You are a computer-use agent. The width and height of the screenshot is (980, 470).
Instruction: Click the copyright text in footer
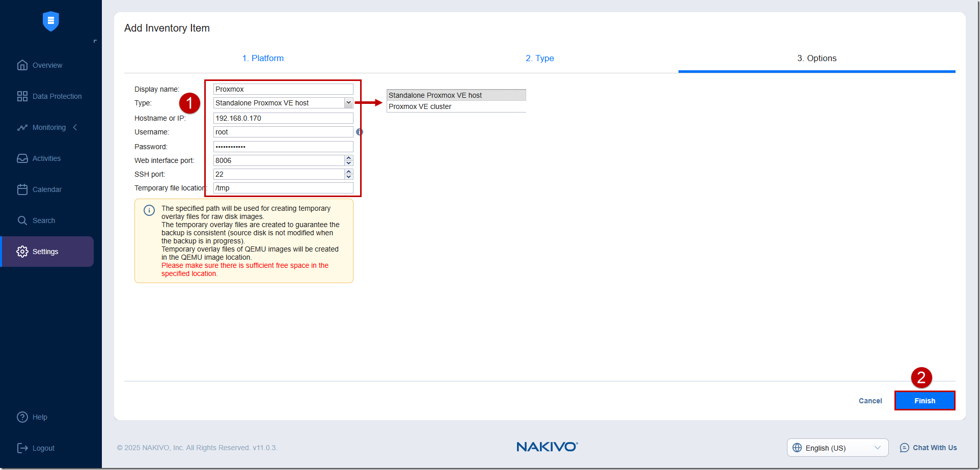coord(197,448)
